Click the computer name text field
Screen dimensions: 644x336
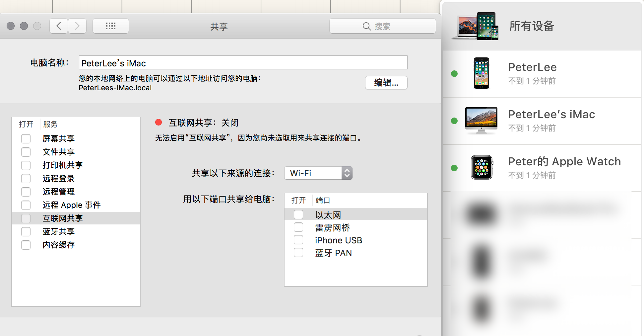[243, 63]
